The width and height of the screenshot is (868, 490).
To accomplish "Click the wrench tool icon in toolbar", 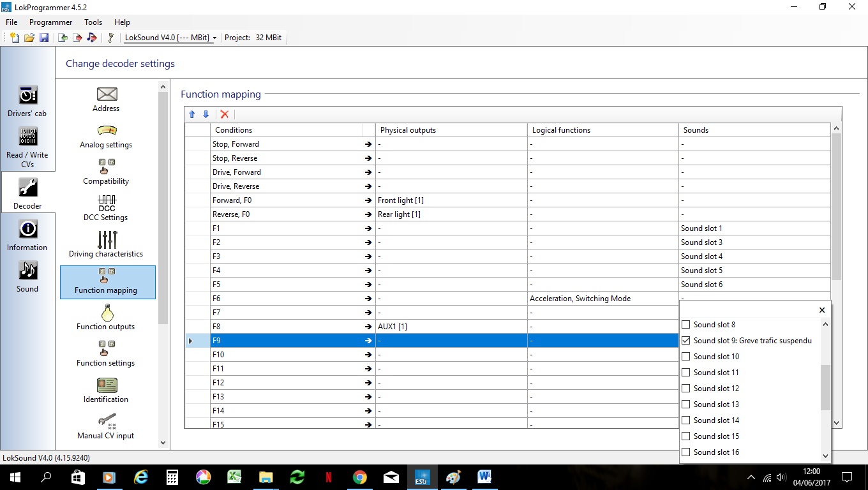I will tap(110, 38).
